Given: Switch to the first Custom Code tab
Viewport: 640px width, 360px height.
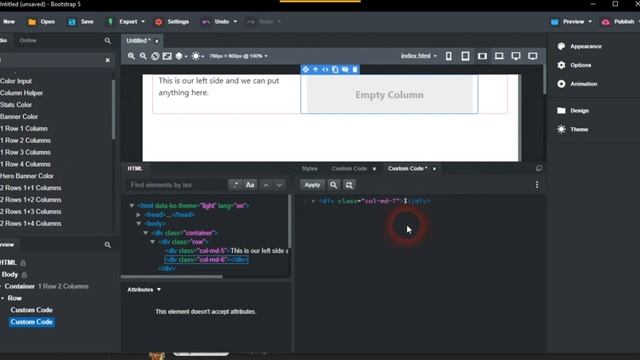Looking at the screenshot, I should tap(349, 169).
